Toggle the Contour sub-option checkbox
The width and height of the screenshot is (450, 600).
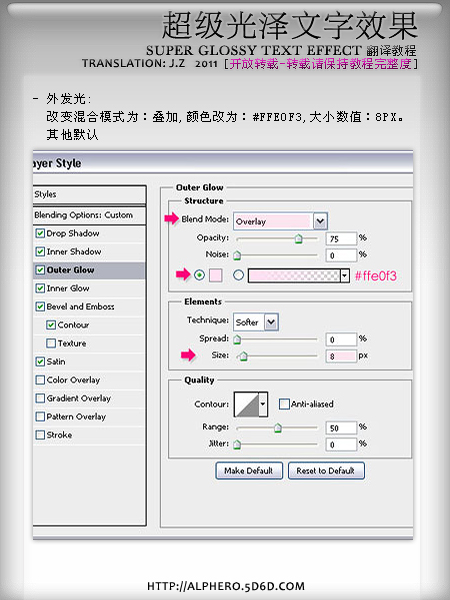pyautogui.click(x=51, y=325)
